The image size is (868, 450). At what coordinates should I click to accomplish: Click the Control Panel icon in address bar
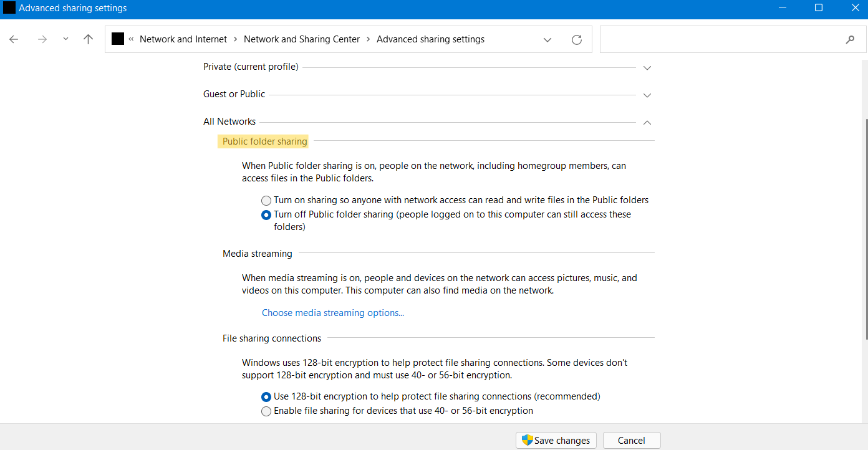(x=118, y=39)
